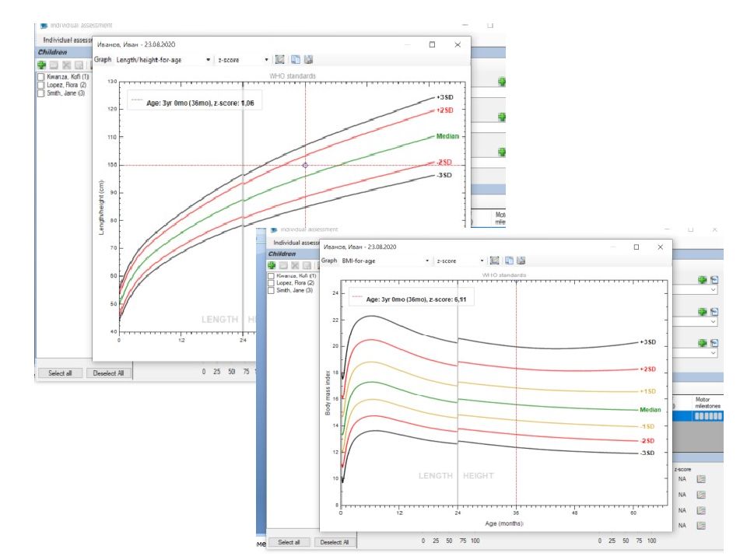Click the blue icon beside the middle green plus

714,312
